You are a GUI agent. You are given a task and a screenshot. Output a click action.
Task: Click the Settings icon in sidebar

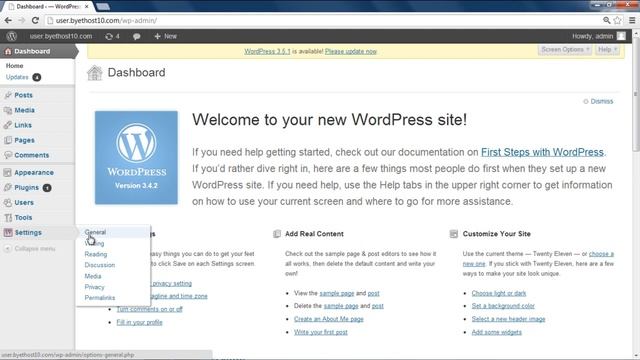pyautogui.click(x=8, y=233)
